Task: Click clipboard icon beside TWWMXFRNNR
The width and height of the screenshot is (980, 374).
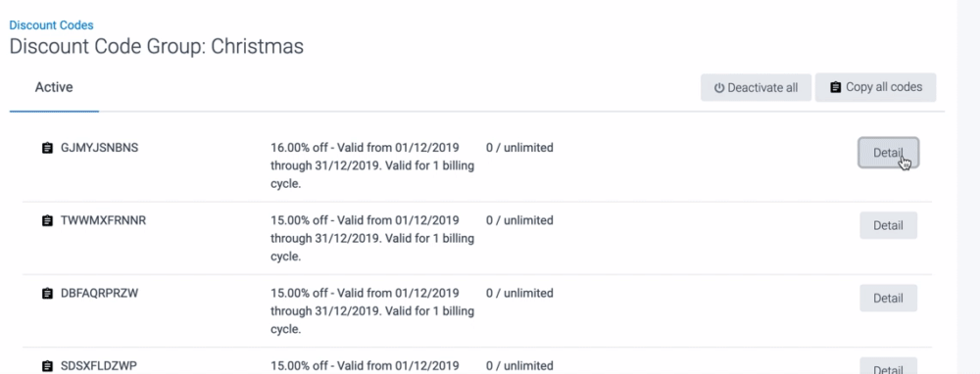Action: pyautogui.click(x=47, y=220)
